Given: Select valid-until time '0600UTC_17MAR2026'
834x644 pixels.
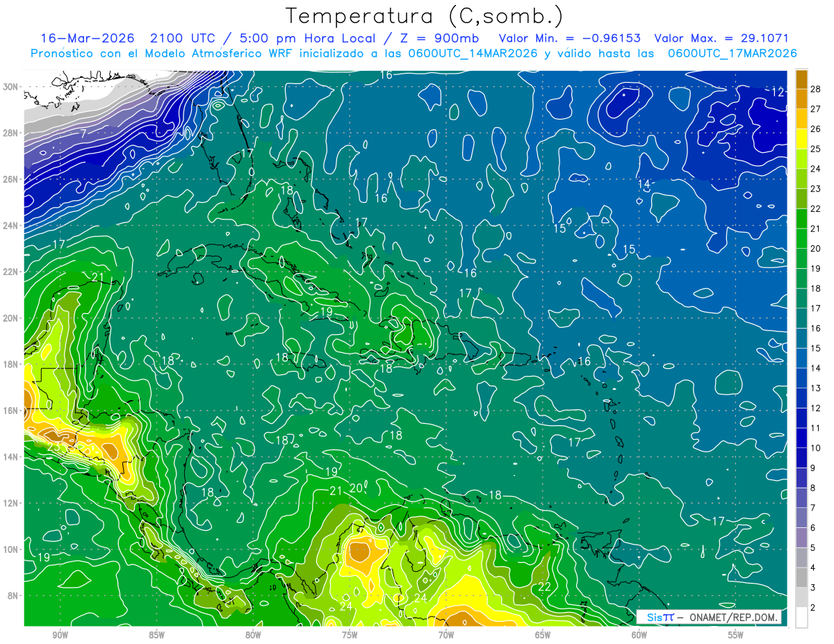Looking at the screenshot, I should (x=732, y=53).
